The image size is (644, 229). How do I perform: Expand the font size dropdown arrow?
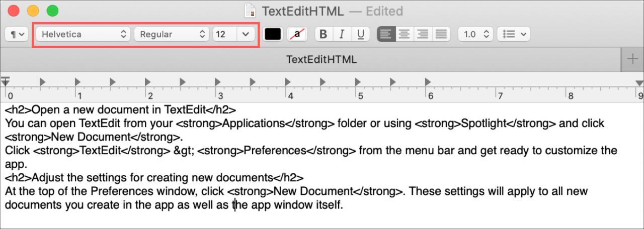246,34
